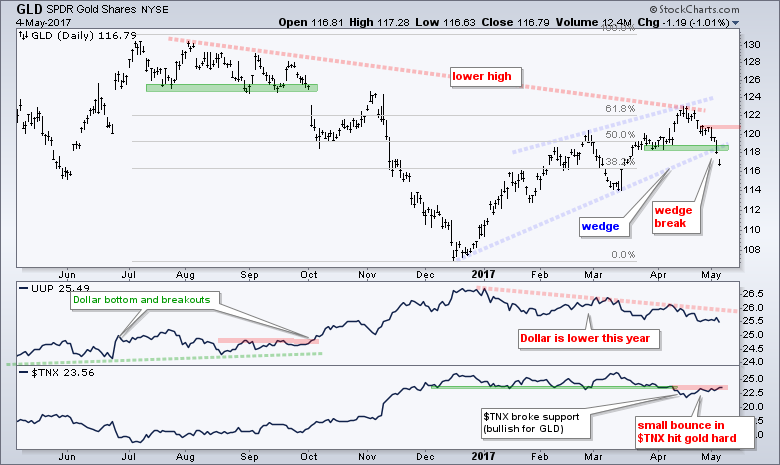
Task: Click the 4-May-2017 date label
Action: click(43, 22)
